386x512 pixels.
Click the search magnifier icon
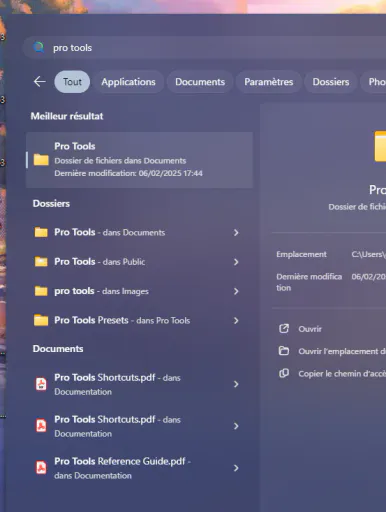coord(39,48)
